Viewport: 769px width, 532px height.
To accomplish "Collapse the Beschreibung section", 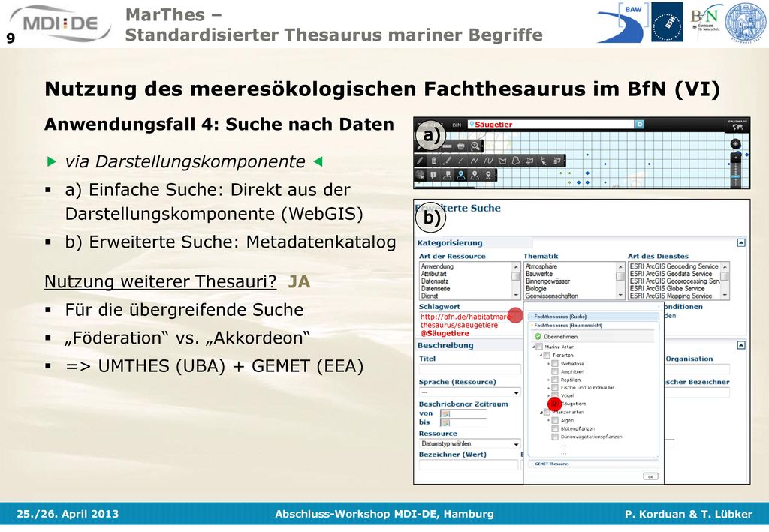I will (x=741, y=345).
